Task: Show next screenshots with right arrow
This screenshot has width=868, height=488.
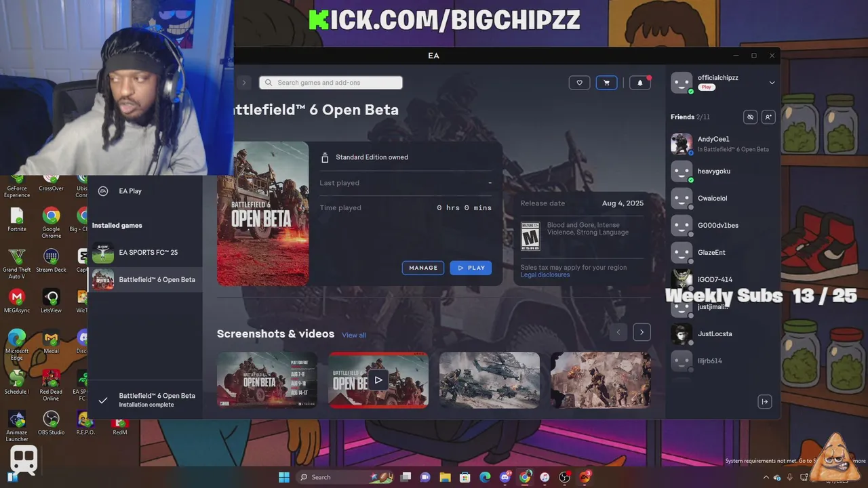Action: tap(642, 332)
